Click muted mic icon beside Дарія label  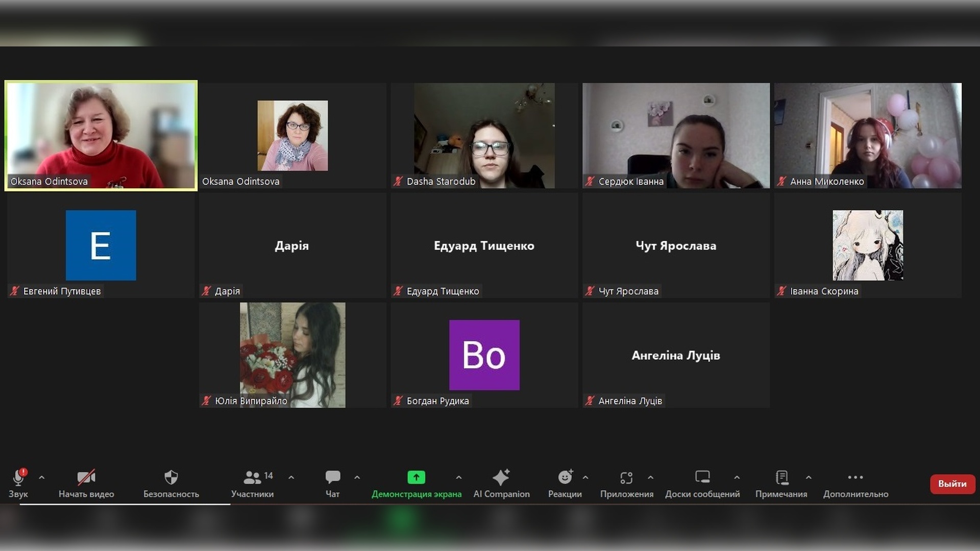[x=207, y=291]
